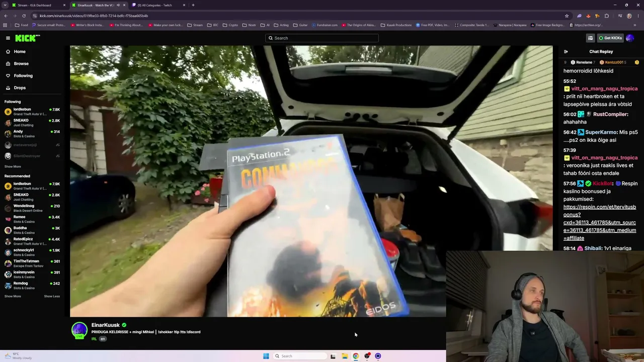
Task: Open the Windows Start menu
Action: (x=266, y=356)
